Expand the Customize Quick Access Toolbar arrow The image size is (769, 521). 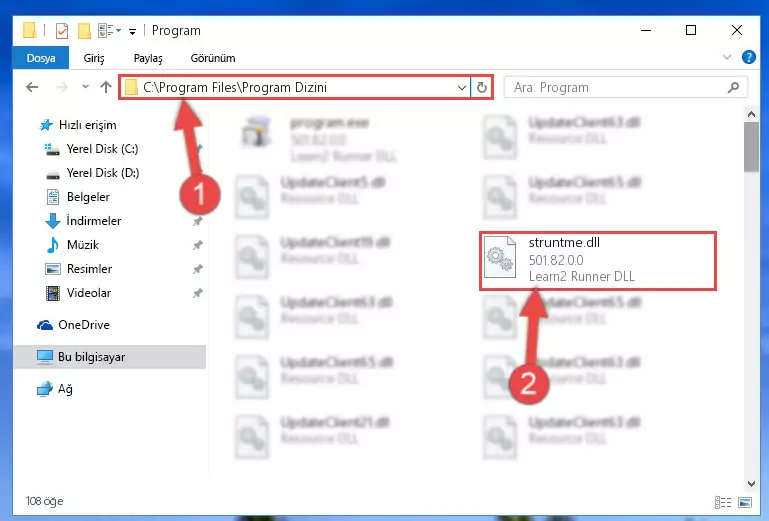(132, 32)
